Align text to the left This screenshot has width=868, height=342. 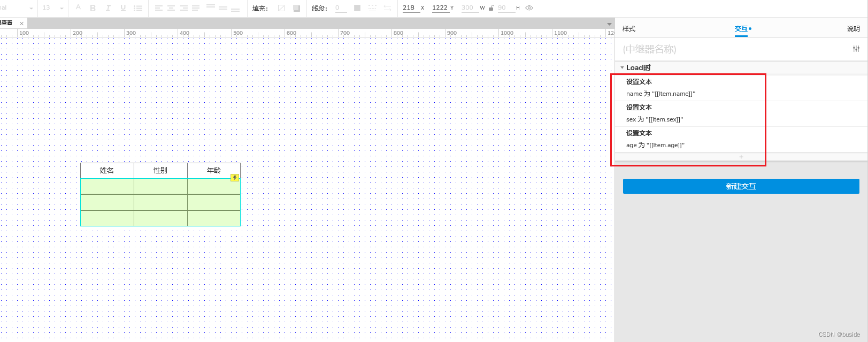click(159, 8)
